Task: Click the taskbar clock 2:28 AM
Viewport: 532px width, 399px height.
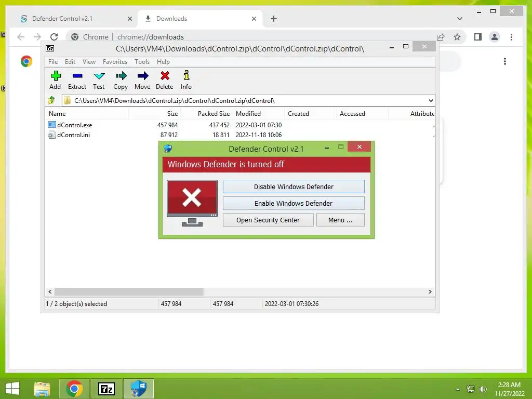Action: coord(509,385)
